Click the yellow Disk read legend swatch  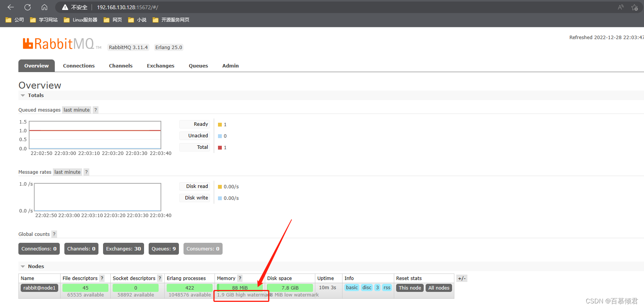pyautogui.click(x=220, y=187)
